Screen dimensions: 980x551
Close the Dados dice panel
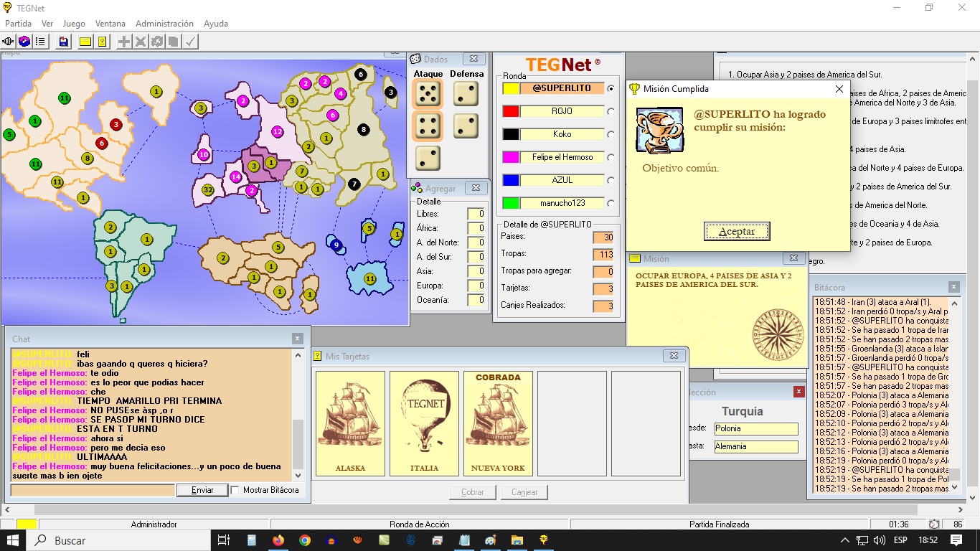point(473,59)
